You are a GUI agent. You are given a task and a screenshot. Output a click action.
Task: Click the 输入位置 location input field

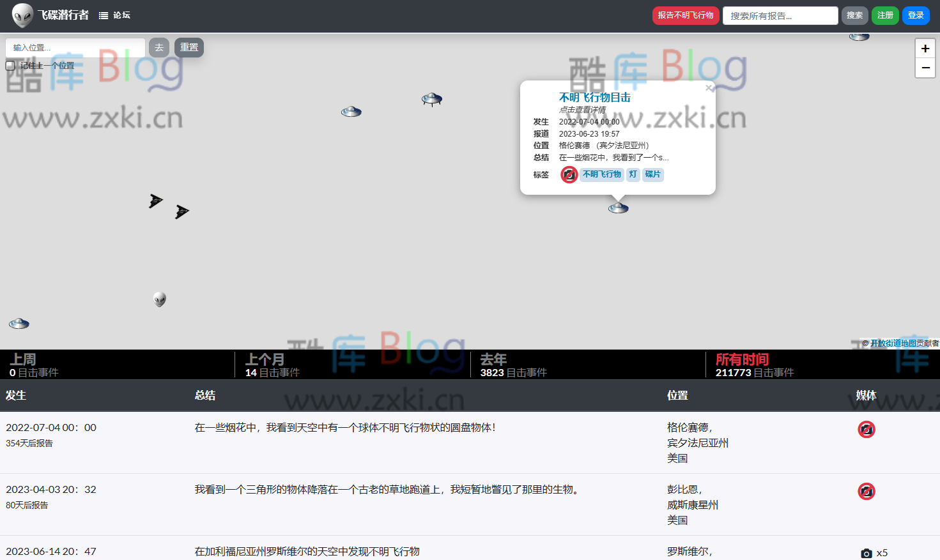75,47
